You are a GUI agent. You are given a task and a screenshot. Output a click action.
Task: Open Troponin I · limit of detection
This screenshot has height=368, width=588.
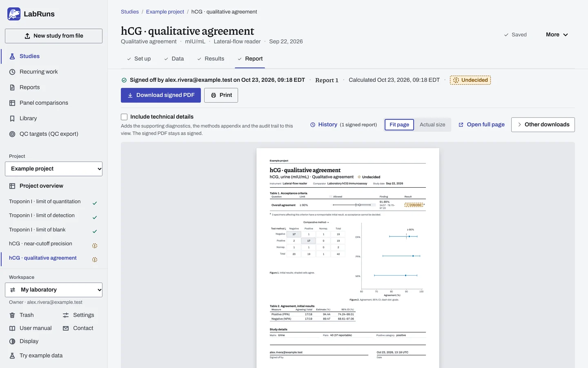pyautogui.click(x=53, y=216)
